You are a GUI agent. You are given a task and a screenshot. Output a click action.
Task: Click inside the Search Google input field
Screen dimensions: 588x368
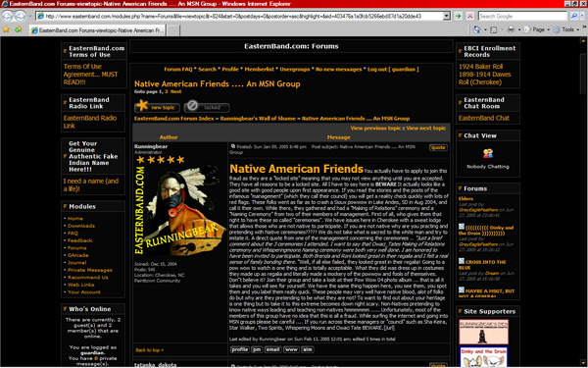522,16
